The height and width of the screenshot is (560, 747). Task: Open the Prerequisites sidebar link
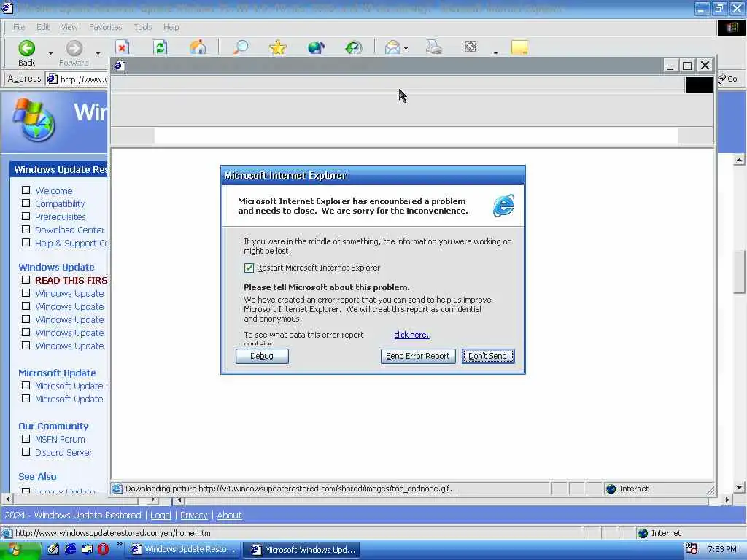coord(60,217)
